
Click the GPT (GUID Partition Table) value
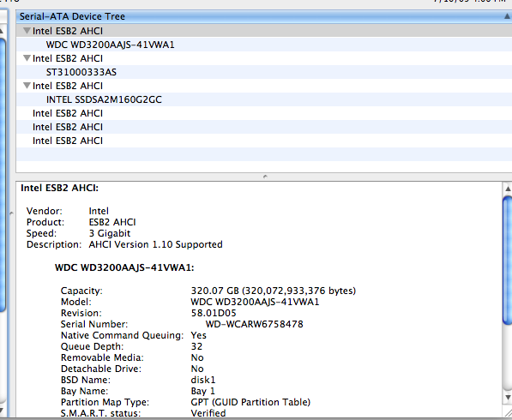[250, 402]
